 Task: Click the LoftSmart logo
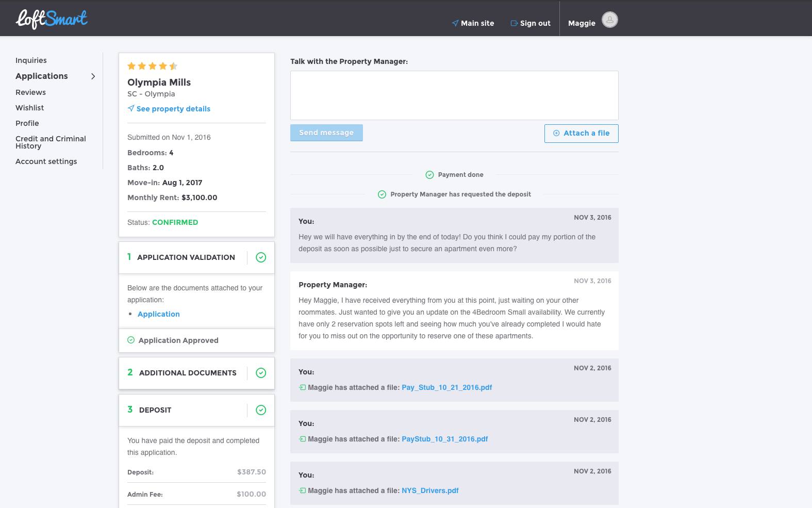52,19
